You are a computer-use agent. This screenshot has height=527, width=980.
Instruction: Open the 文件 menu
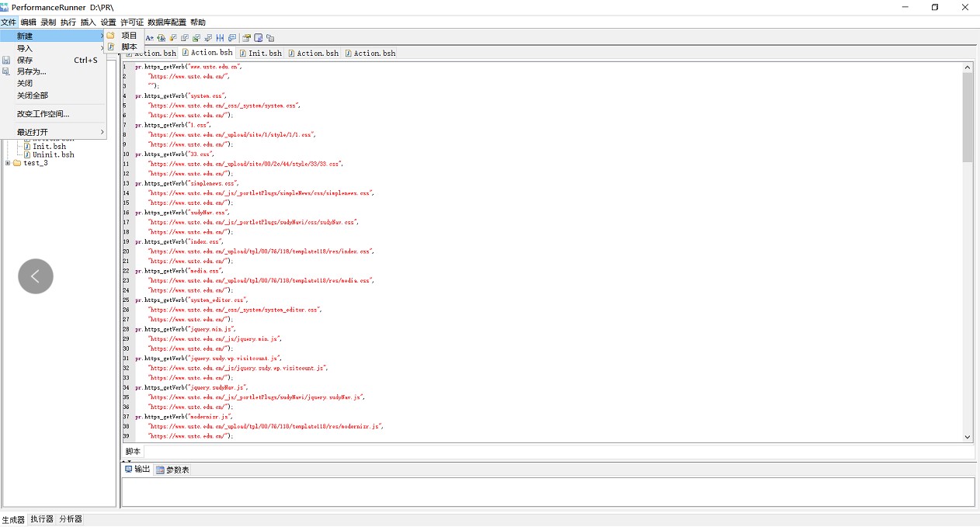click(x=9, y=23)
